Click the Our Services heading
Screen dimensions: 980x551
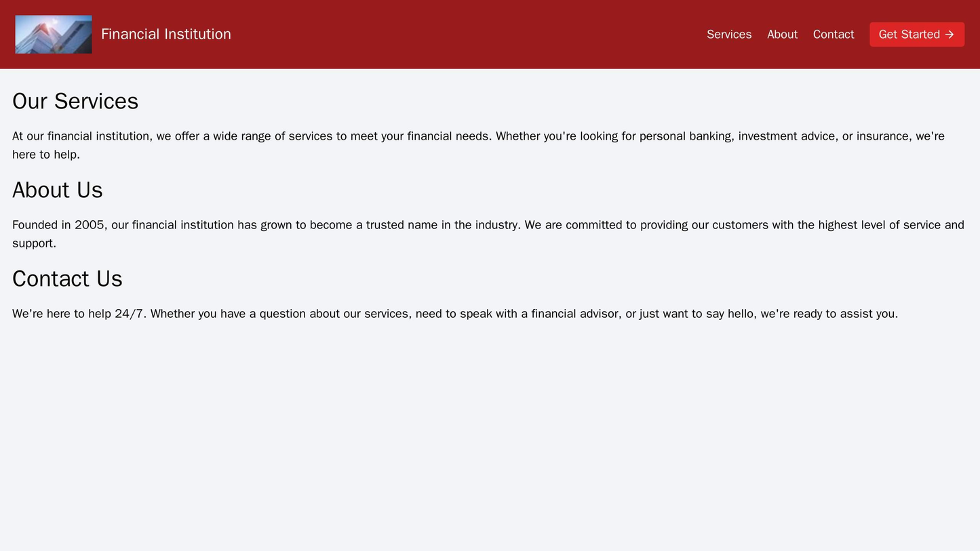click(x=75, y=102)
